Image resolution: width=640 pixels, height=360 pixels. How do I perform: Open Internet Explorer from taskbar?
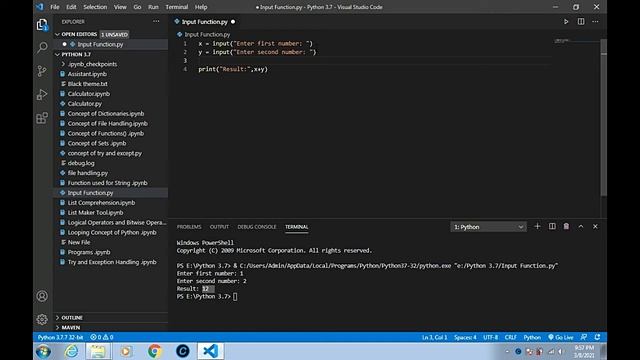[71, 351]
